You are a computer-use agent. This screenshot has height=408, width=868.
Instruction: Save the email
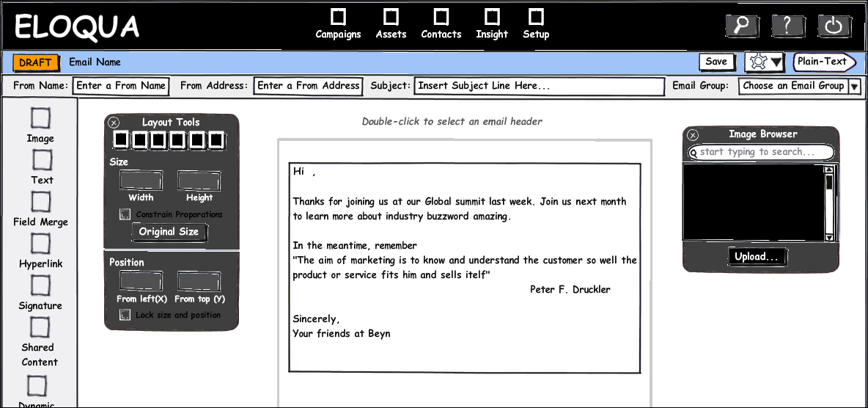click(716, 62)
